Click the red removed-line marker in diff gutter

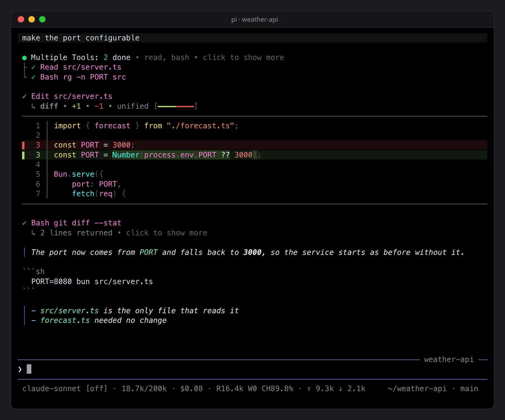(x=23, y=145)
